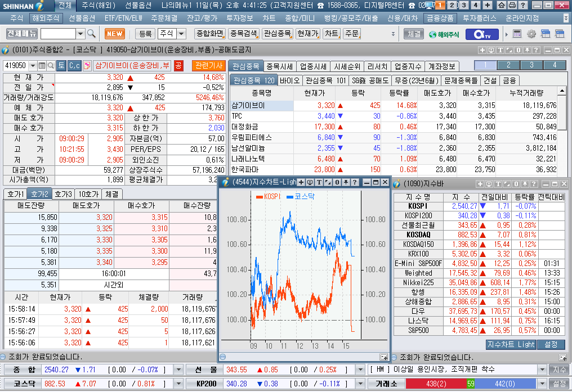
Task: Expand the KP200 ticker dropdown
Action: [360, 384]
